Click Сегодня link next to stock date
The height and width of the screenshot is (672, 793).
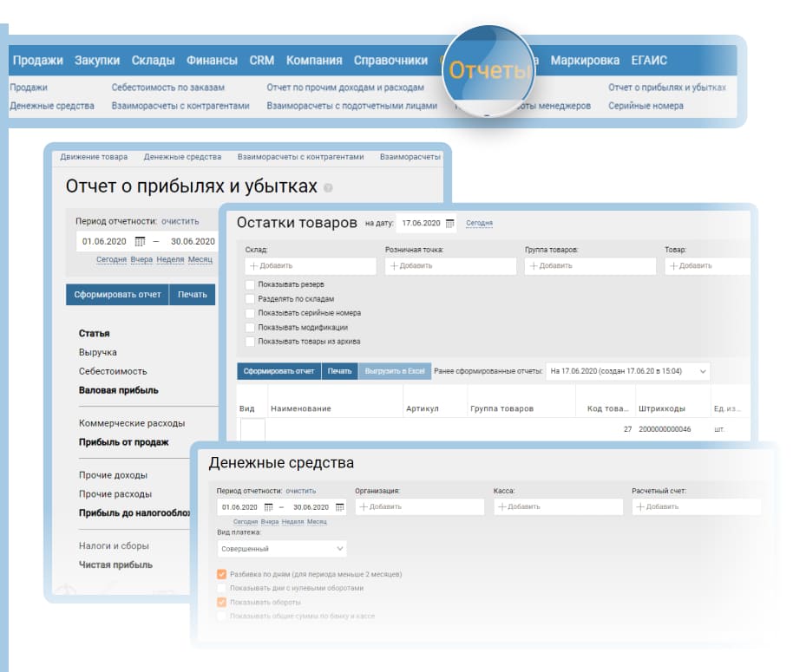tap(479, 224)
